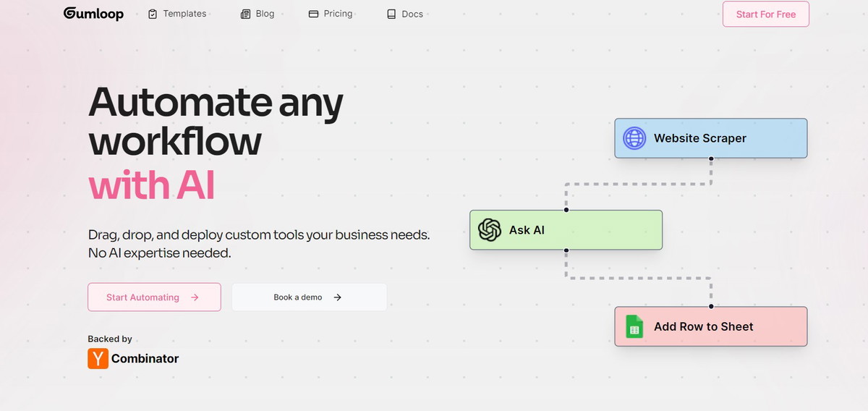Click the pink "with AI" headline text
Screen dimensions: 868x411
152,185
